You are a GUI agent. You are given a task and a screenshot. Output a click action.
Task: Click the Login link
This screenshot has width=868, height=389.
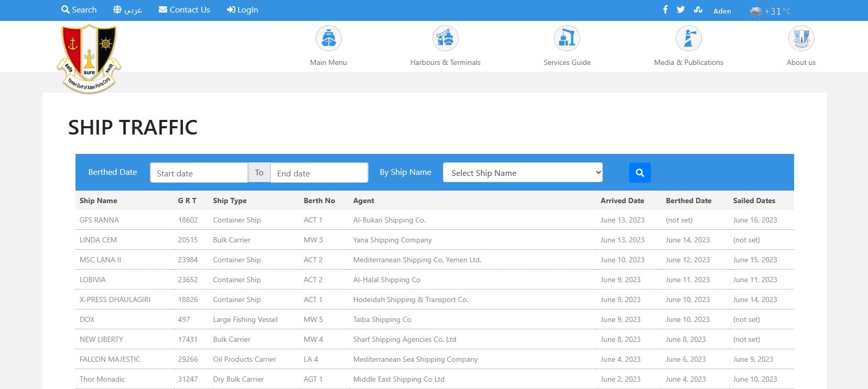[242, 10]
